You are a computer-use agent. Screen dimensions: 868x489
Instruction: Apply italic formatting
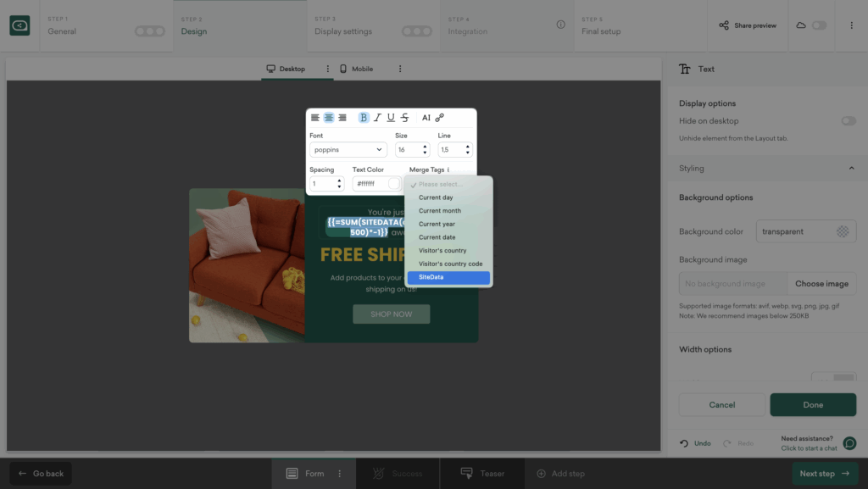377,118
